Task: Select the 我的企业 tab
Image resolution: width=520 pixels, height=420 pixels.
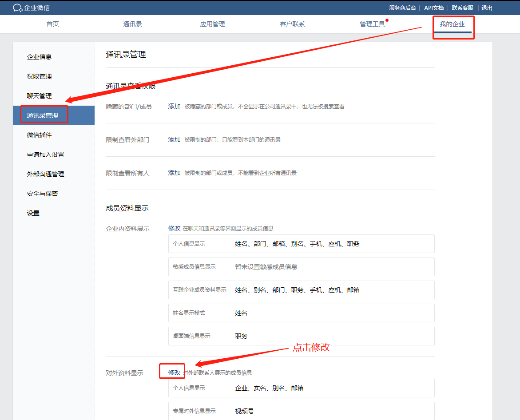Action: pyautogui.click(x=452, y=24)
